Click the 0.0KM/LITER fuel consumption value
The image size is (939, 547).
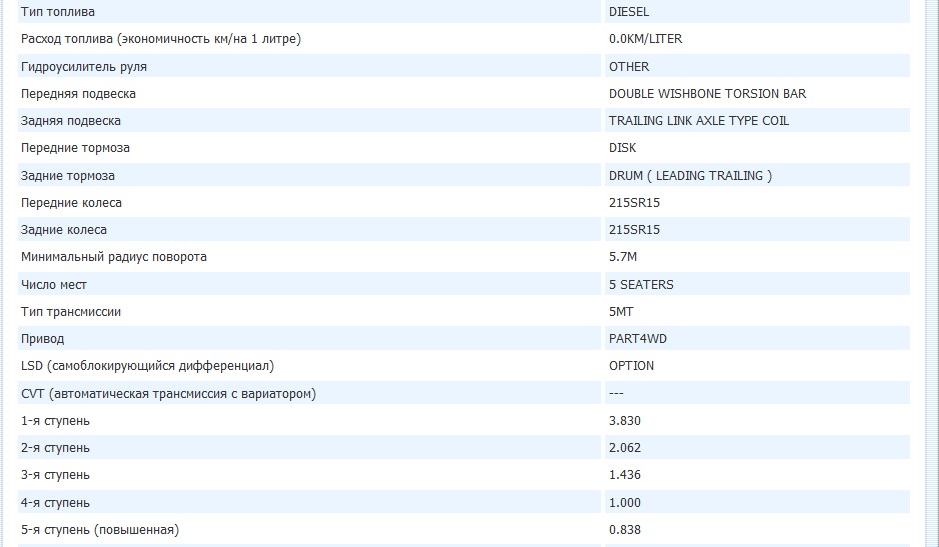click(x=645, y=39)
